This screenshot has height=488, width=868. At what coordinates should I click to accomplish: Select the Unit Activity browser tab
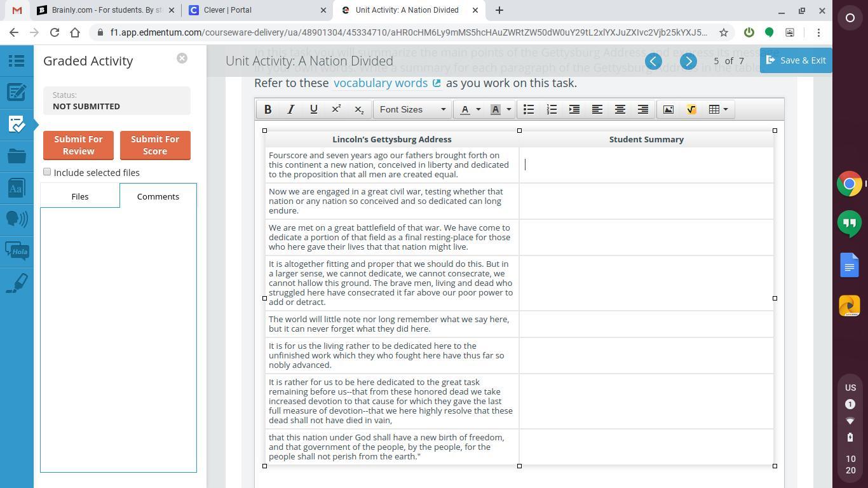pos(410,10)
